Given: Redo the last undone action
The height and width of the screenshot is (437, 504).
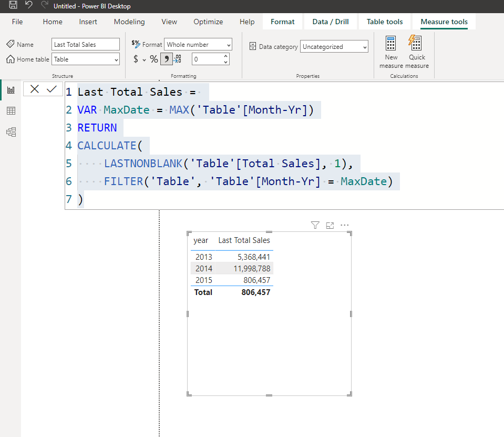Looking at the screenshot, I should [45, 5].
